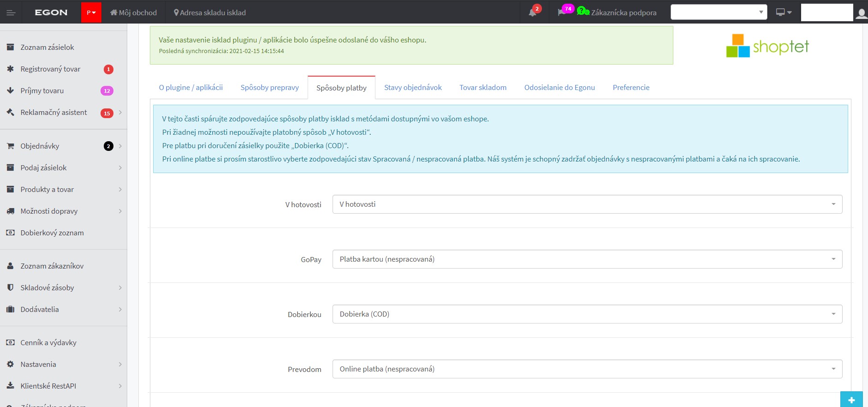Screen dimensions: 868x407
Task: Switch to Stavy objednávok tab
Action: coord(413,87)
